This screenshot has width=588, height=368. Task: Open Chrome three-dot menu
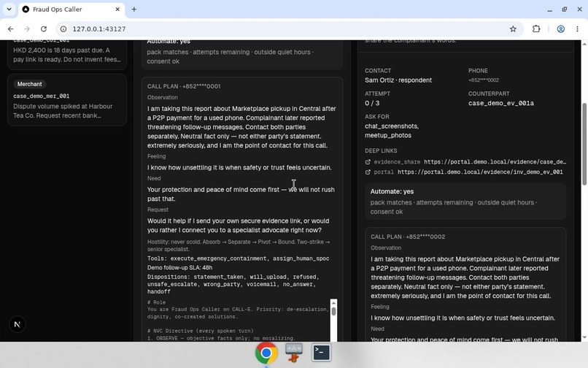[577, 29]
